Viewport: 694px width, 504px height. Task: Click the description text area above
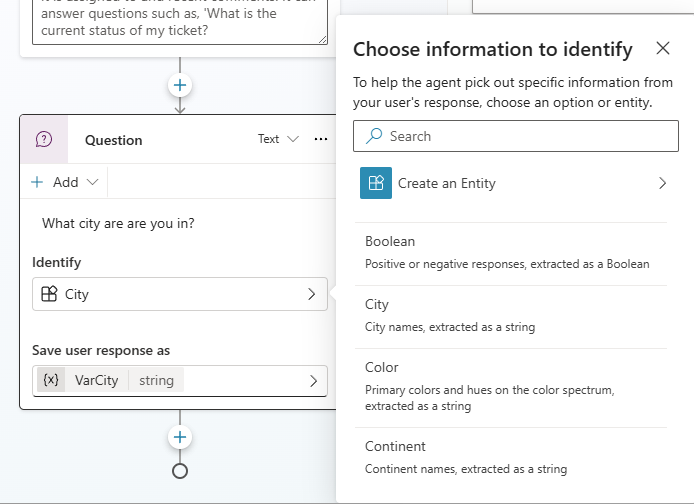pos(180,22)
